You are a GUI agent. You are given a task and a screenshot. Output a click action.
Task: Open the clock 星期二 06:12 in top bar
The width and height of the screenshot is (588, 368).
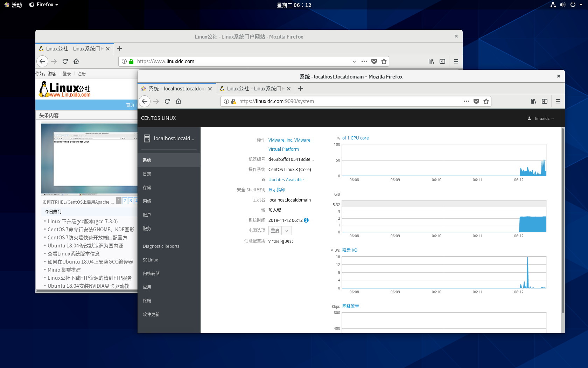(x=294, y=5)
